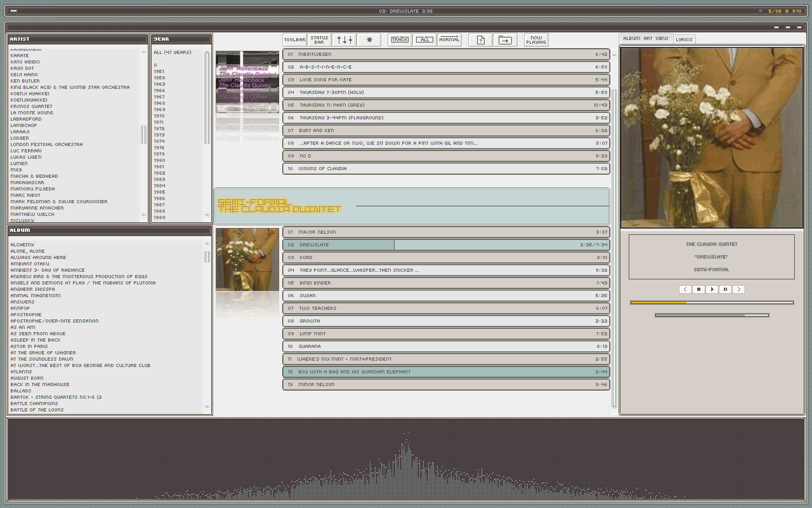Enable repeat Track mode

pos(400,40)
